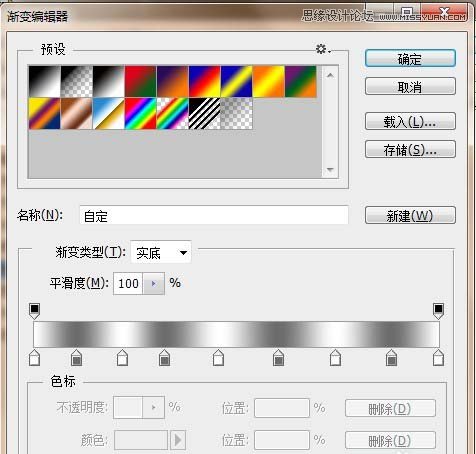The image size is (476, 454).
Task: Select the leftmost white color stop
Action: [34, 358]
